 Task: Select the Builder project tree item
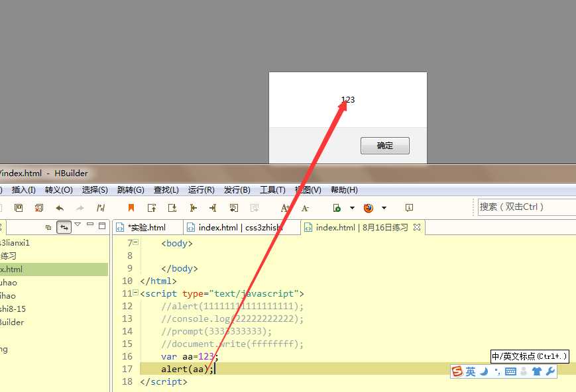(x=12, y=322)
